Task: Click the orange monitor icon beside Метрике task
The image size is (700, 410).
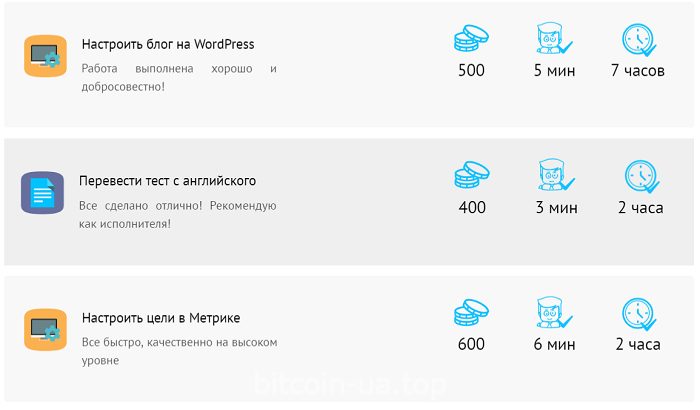Action: (x=45, y=330)
